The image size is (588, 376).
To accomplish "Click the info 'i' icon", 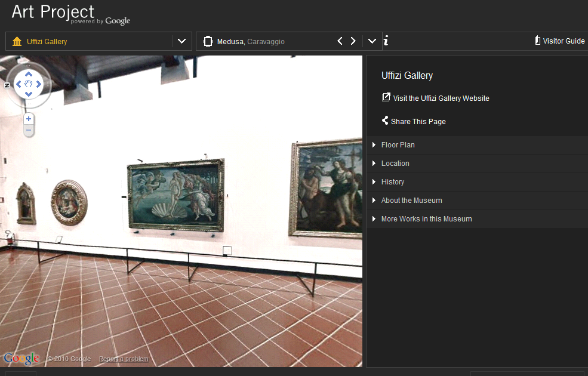I will pyautogui.click(x=386, y=41).
